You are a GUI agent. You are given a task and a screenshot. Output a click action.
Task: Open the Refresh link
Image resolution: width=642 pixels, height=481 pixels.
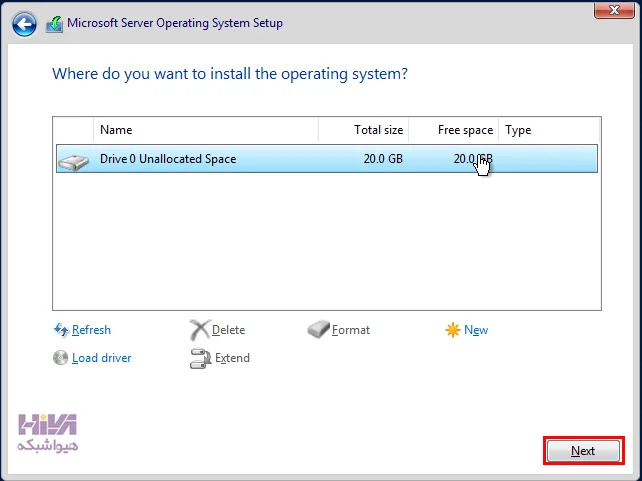pos(91,330)
